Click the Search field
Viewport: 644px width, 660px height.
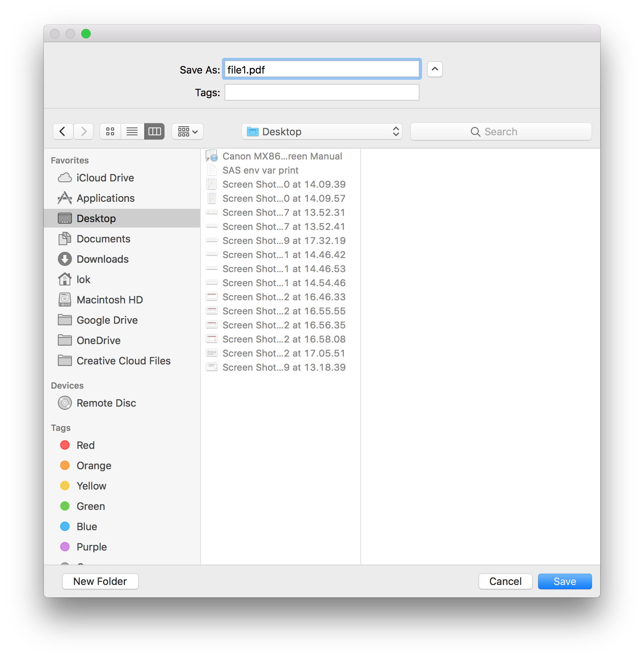(x=501, y=131)
